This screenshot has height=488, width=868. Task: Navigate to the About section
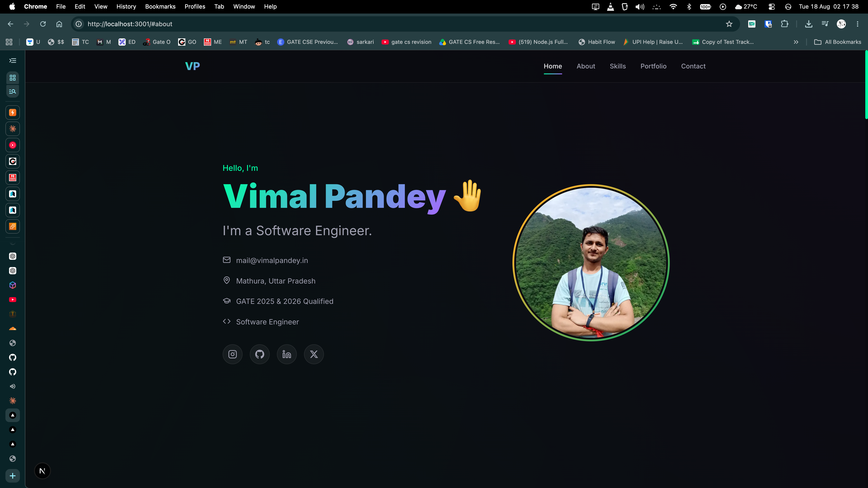coord(586,66)
